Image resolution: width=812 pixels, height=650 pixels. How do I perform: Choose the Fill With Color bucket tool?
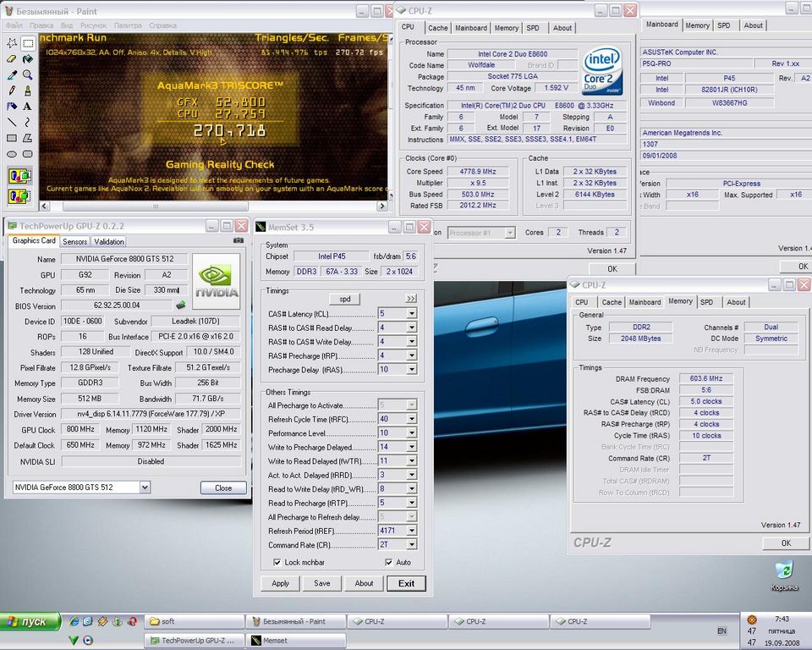click(28, 59)
